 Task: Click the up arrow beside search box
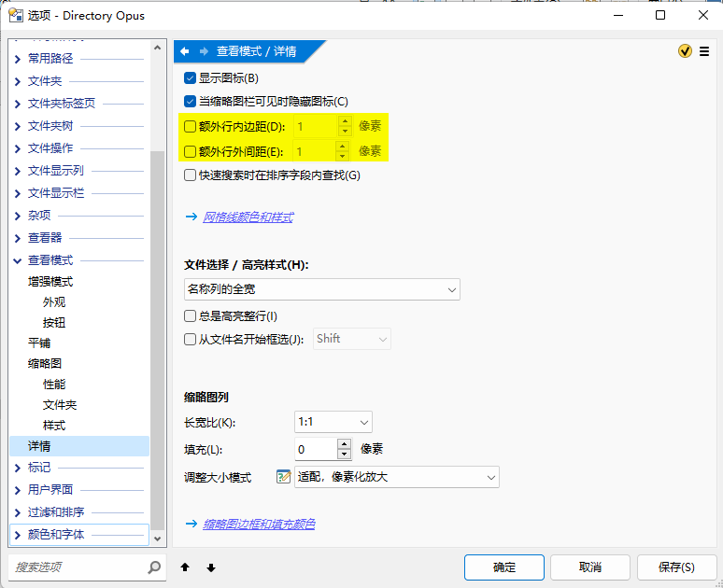pyautogui.click(x=185, y=567)
